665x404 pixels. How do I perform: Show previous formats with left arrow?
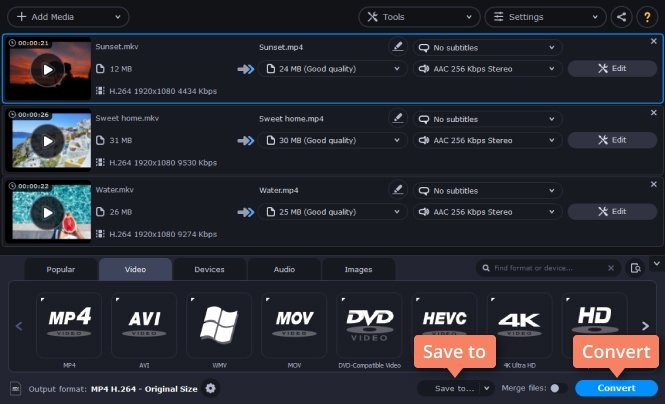tap(19, 326)
